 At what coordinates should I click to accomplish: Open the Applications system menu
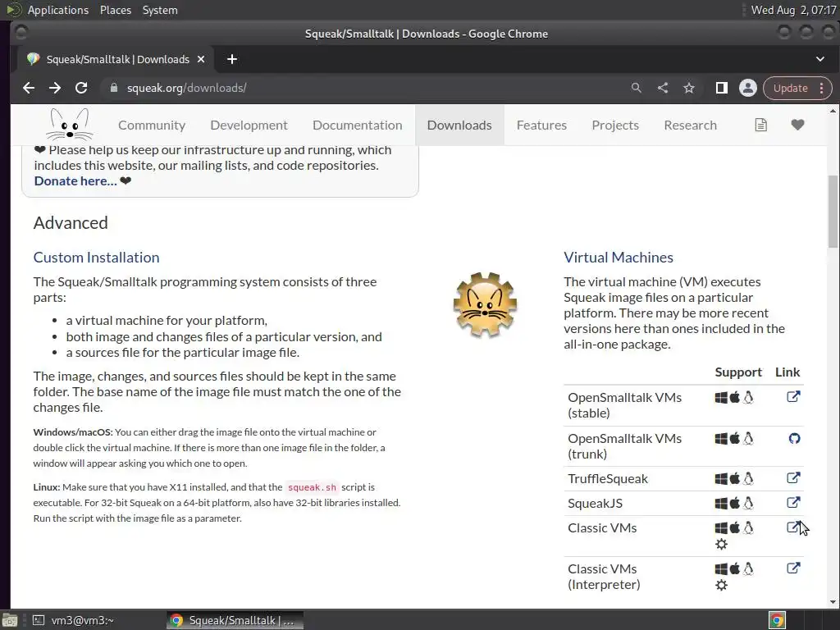click(x=58, y=10)
